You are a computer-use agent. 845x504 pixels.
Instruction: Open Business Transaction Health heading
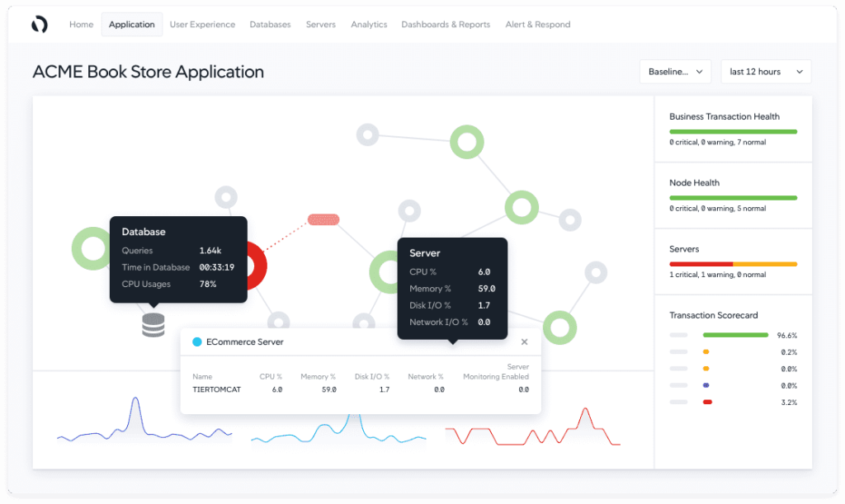(725, 116)
